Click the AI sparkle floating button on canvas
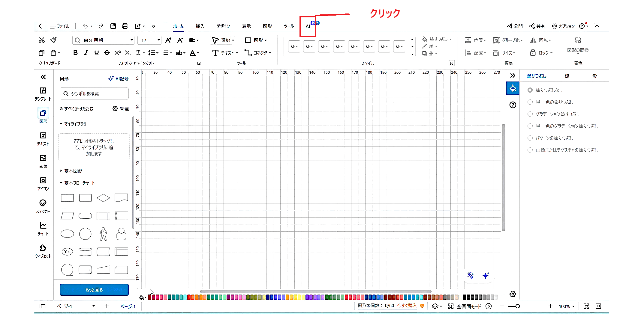The height and width of the screenshot is (314, 644). (x=486, y=275)
